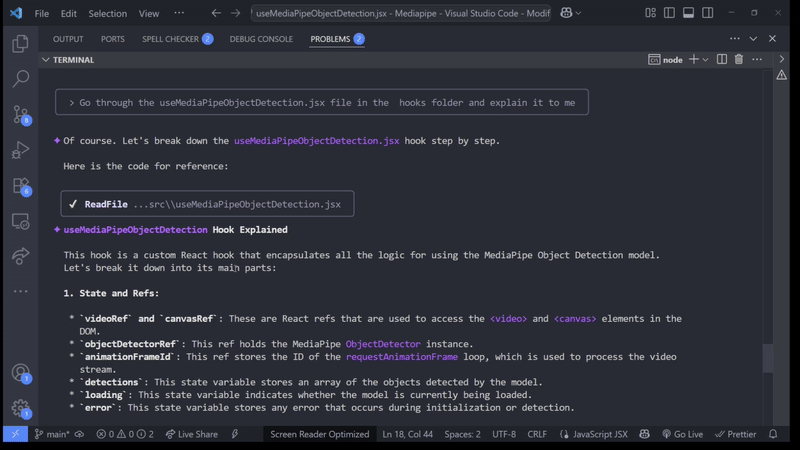Toggle the primary side bar
This screenshot has width=800, height=450.
[669, 13]
